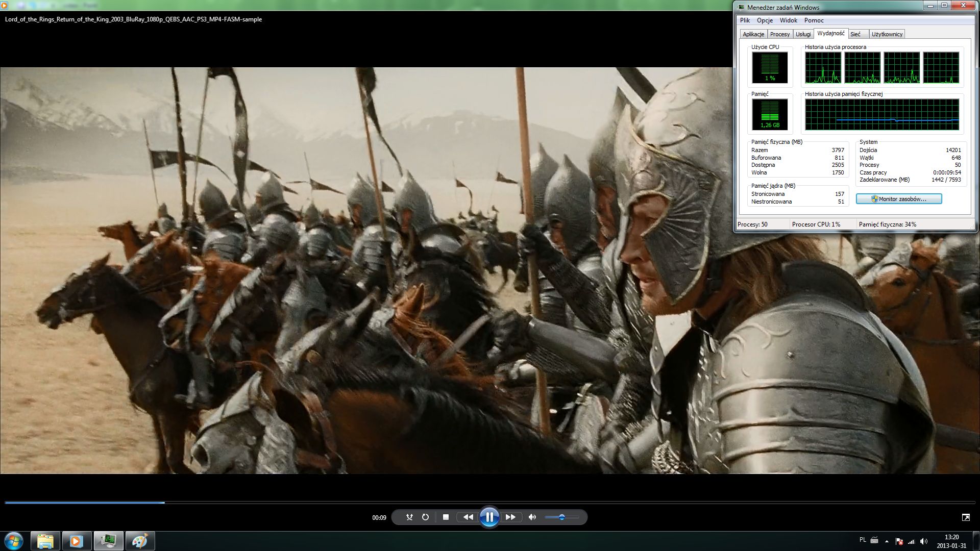Open the Widok menu

click(x=788, y=20)
